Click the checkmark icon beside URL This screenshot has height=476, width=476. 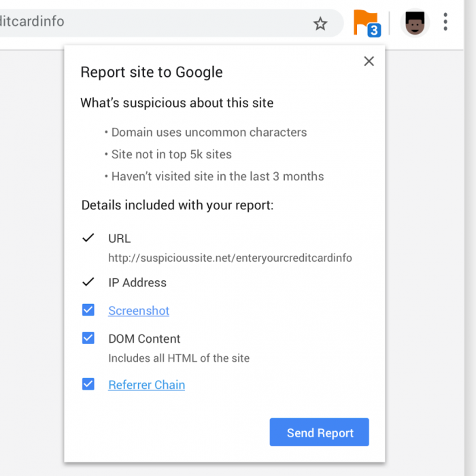(x=88, y=238)
